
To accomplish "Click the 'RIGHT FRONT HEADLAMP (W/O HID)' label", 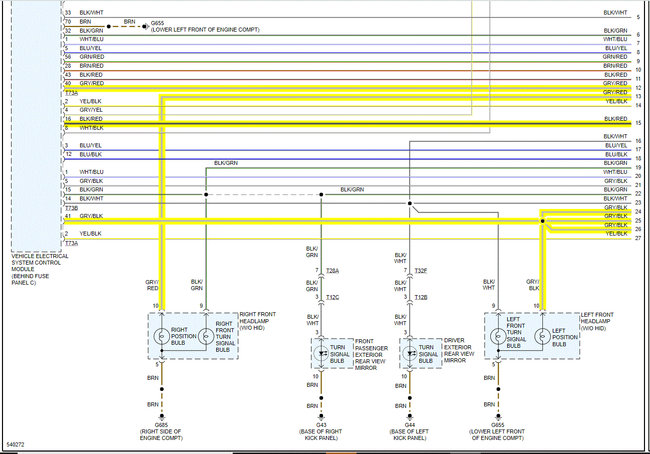I will click(x=257, y=321).
